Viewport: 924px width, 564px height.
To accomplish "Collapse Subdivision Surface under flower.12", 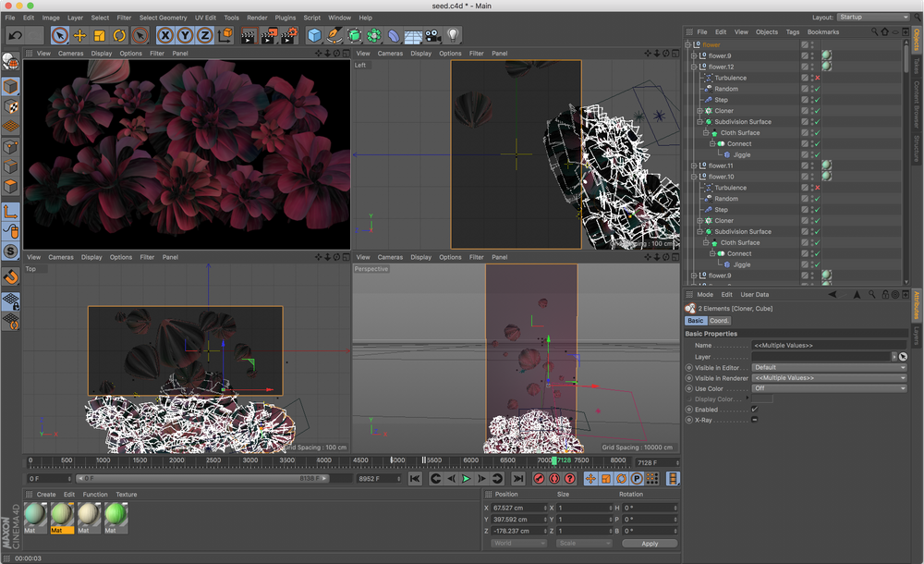I will [x=700, y=122].
